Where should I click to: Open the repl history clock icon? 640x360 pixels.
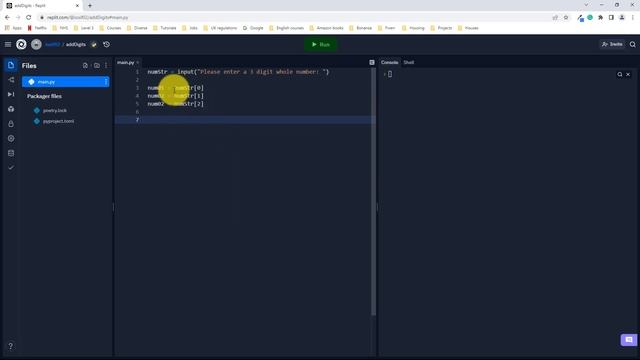(107, 44)
